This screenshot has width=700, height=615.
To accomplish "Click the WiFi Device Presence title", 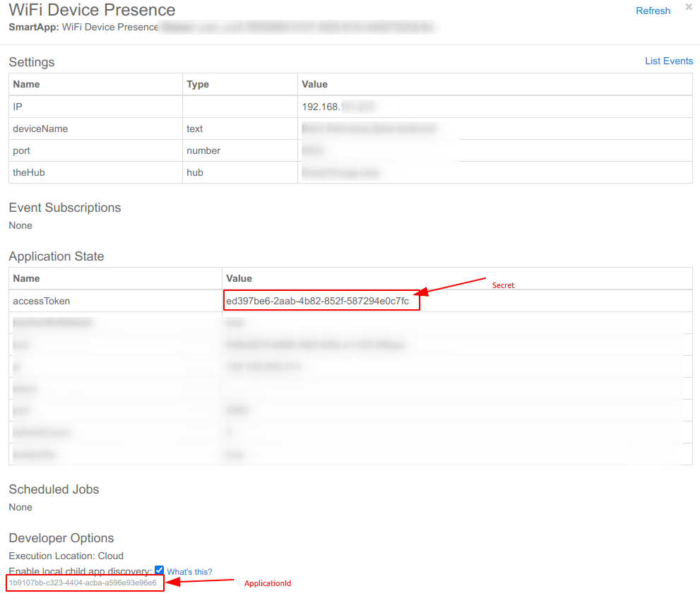I will pyautogui.click(x=92, y=10).
